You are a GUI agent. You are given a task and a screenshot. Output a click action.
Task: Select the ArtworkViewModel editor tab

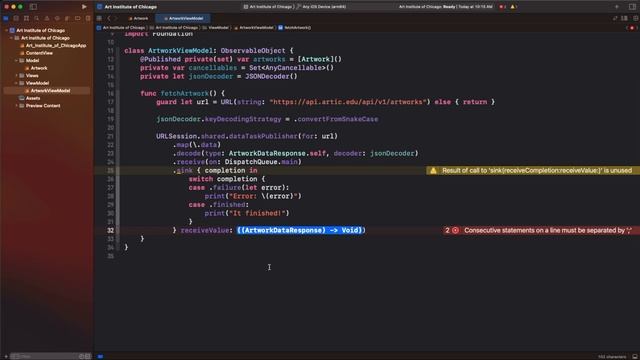coord(183,18)
